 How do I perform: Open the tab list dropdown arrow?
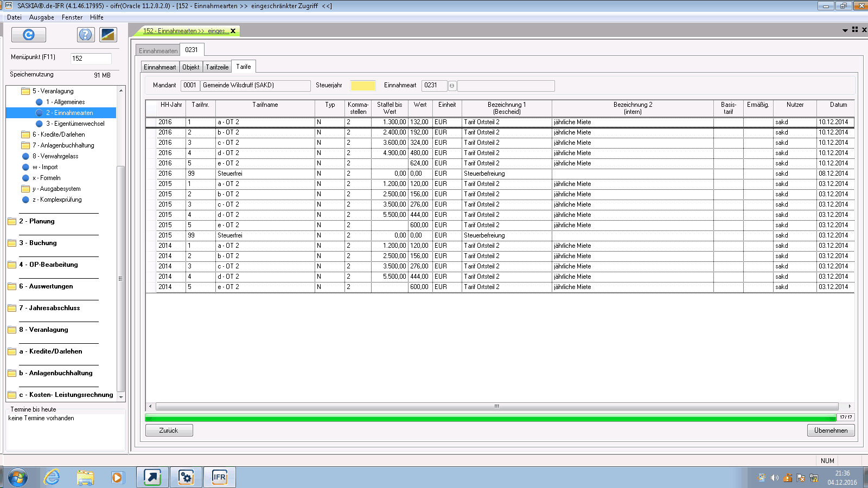845,30
